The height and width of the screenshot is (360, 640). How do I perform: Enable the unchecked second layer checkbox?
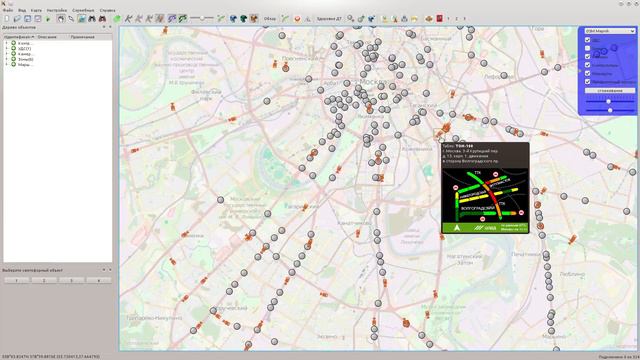587,48
